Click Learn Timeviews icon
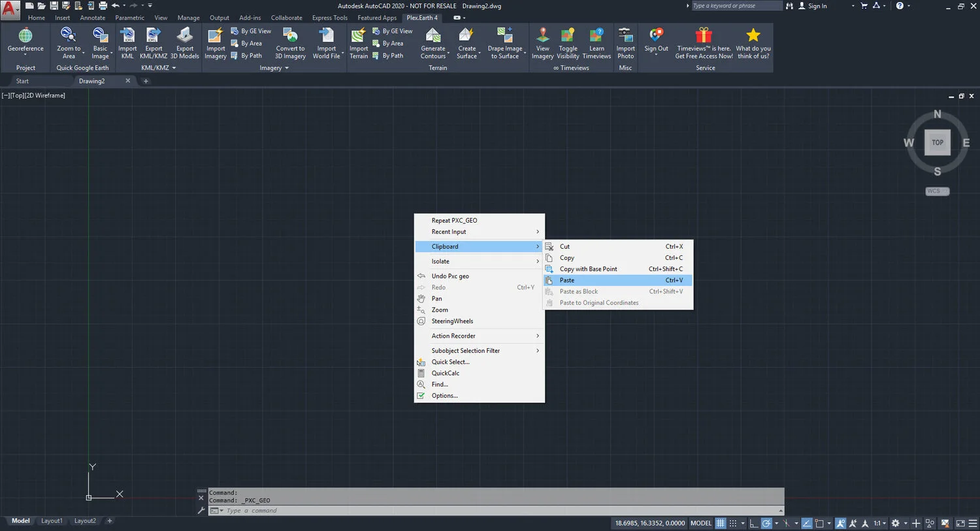The height and width of the screenshot is (531, 980). [596, 35]
